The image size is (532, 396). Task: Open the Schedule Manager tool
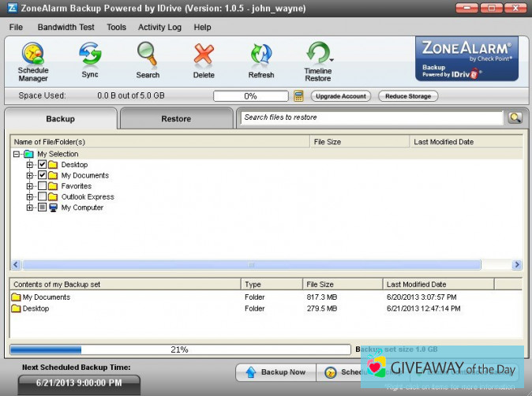coord(33,62)
